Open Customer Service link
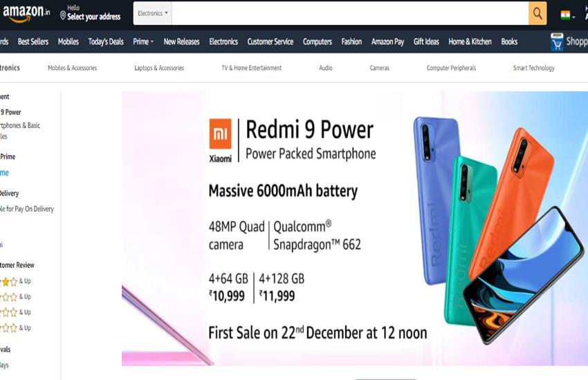 click(x=270, y=41)
